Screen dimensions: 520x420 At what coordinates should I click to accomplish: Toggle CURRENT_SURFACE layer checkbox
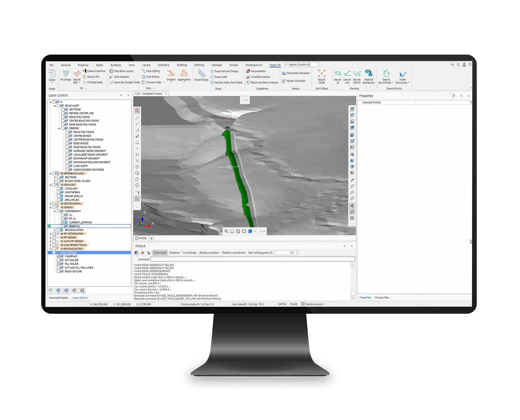coord(63,222)
